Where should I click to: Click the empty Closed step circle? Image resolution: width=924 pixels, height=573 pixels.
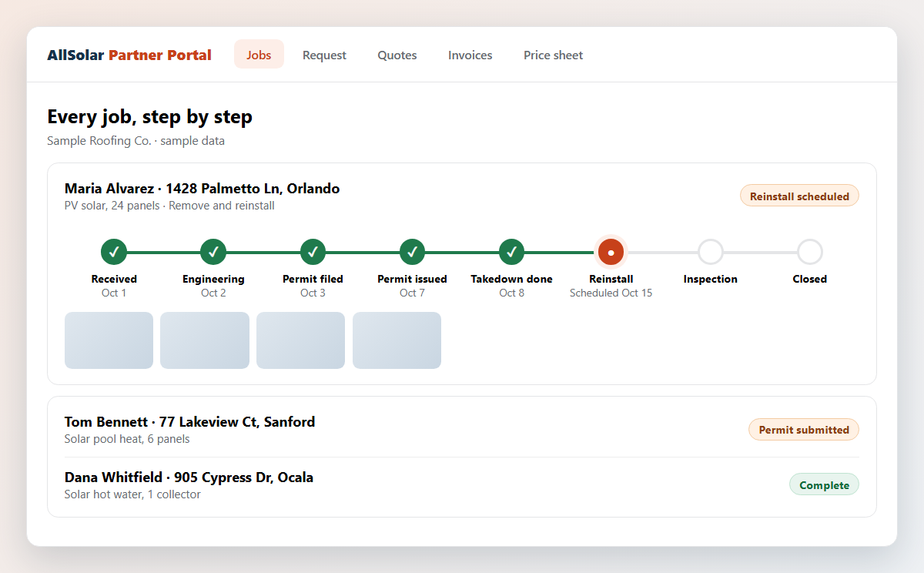point(809,252)
